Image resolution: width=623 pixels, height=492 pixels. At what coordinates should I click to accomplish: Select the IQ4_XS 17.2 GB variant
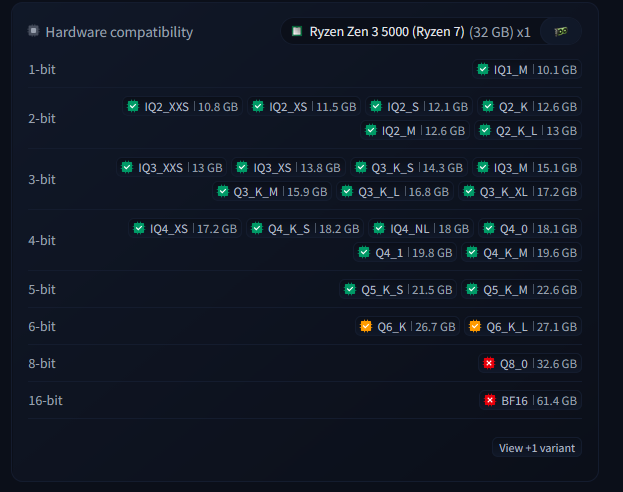click(x=185, y=229)
